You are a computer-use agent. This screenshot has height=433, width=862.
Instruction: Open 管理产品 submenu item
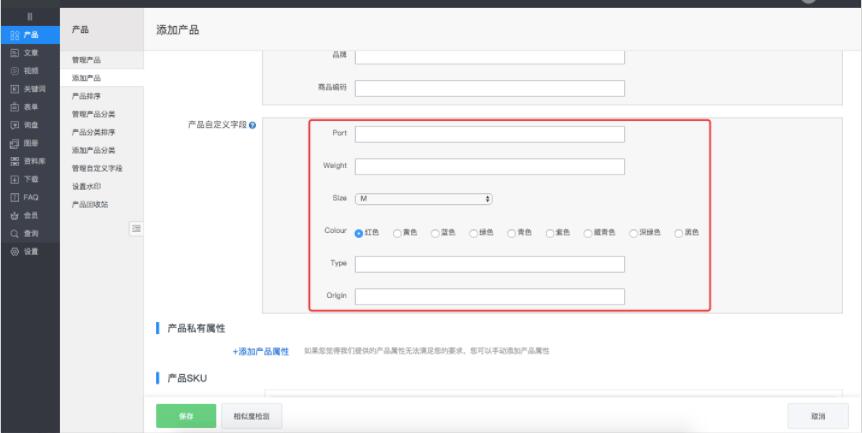(x=87, y=61)
